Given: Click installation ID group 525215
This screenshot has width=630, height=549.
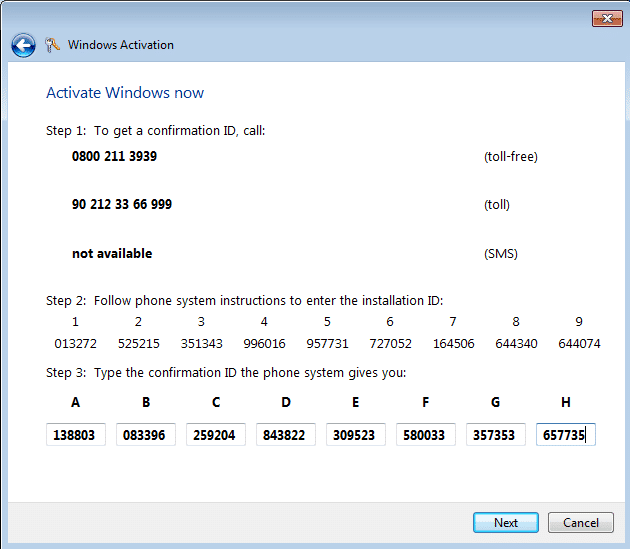Looking at the screenshot, I should click(139, 344).
